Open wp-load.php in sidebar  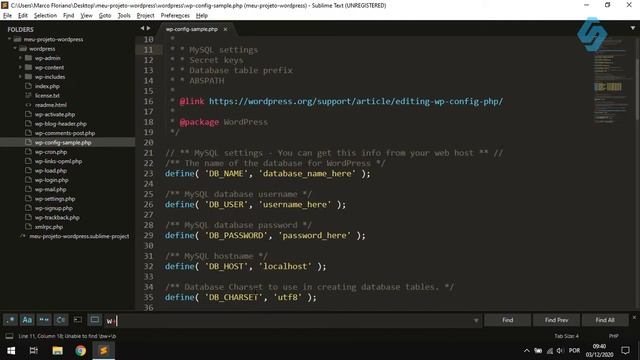pos(51,171)
